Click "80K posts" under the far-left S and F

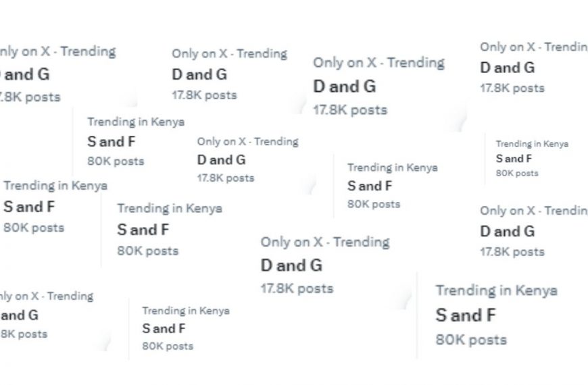coord(34,228)
